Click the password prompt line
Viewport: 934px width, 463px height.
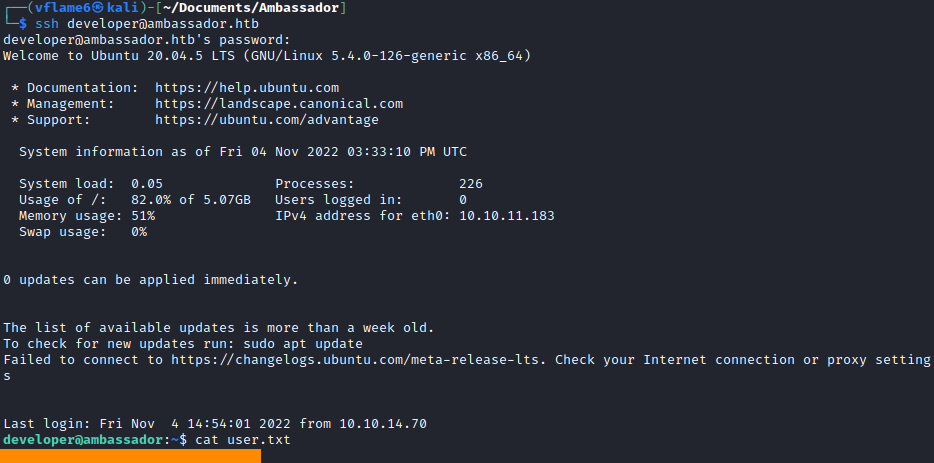click(x=147, y=40)
